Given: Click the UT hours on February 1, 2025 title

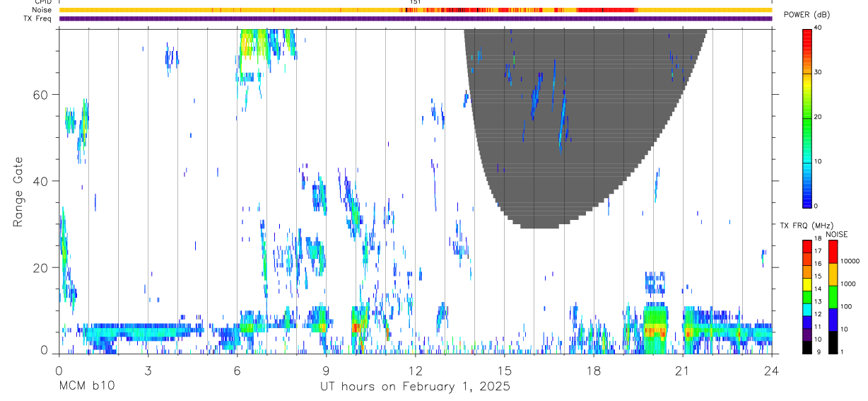Looking at the screenshot, I should point(415,387).
